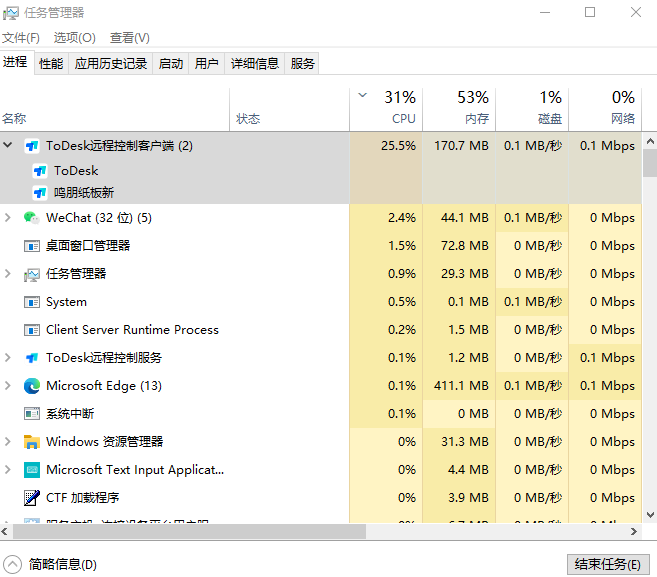The image size is (657, 577).
Task: Click the Task Manager title bar icon
Action: (10, 13)
